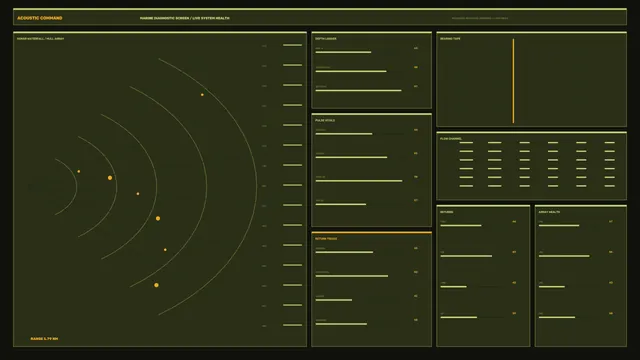This screenshot has width=640, height=360.
Task: Click the orange bearing tape marker line
Action: pyautogui.click(x=513, y=81)
